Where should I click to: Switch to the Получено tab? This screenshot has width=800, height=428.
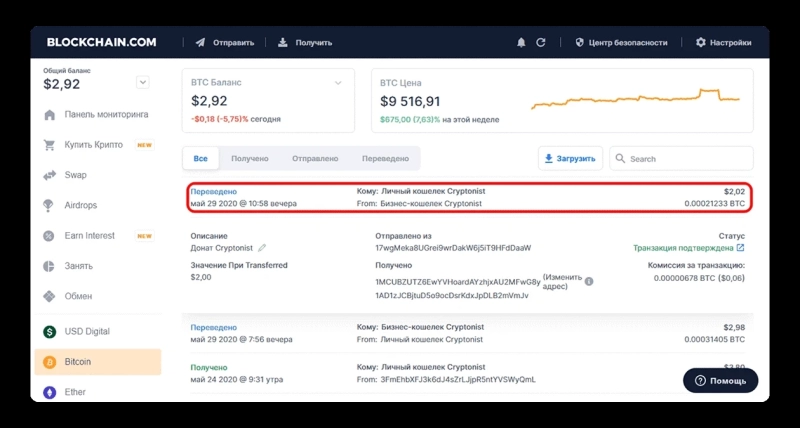tap(249, 159)
